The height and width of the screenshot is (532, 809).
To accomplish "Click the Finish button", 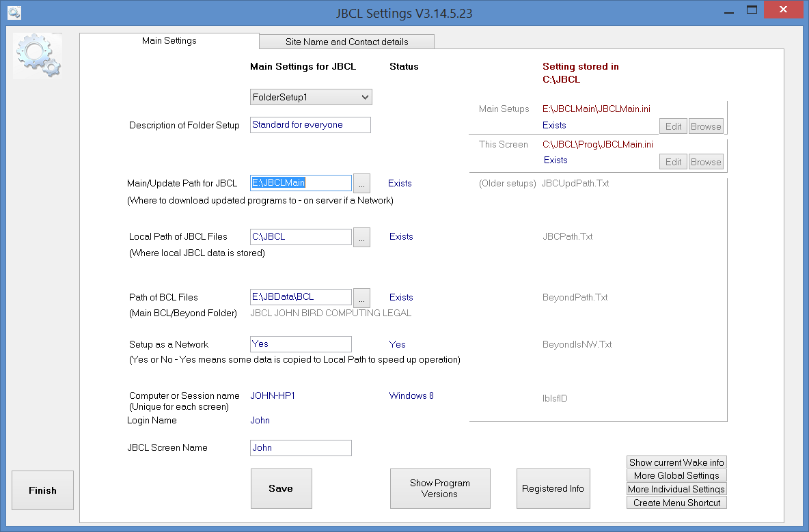I will 42,490.
